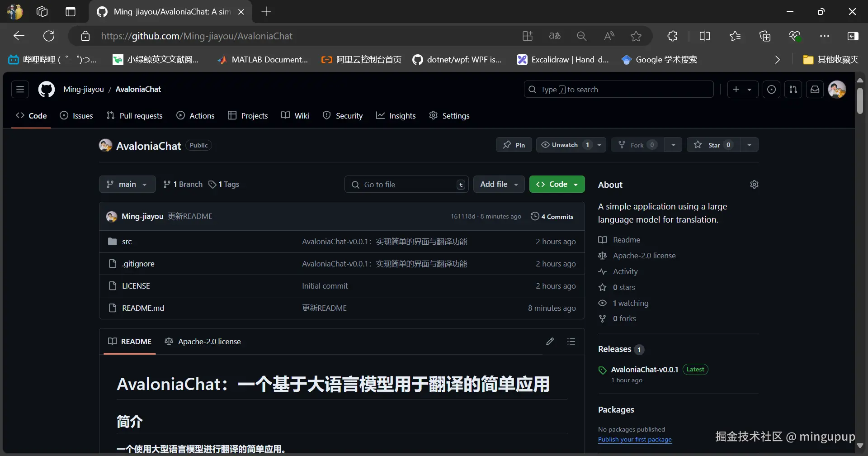The height and width of the screenshot is (456, 868).
Task: Open the Insights tab
Action: (x=396, y=116)
